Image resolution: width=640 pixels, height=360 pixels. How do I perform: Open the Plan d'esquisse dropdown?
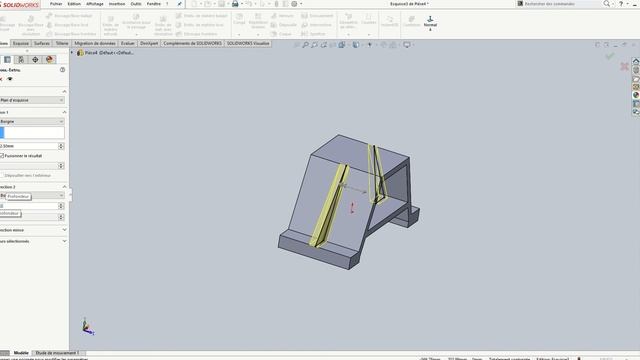click(32, 100)
